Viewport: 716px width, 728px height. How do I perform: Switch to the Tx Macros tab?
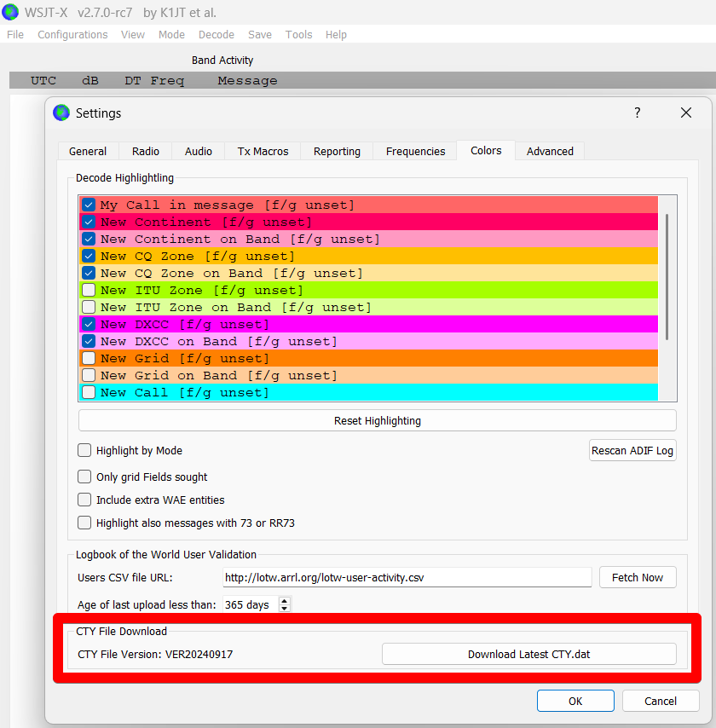coord(263,152)
